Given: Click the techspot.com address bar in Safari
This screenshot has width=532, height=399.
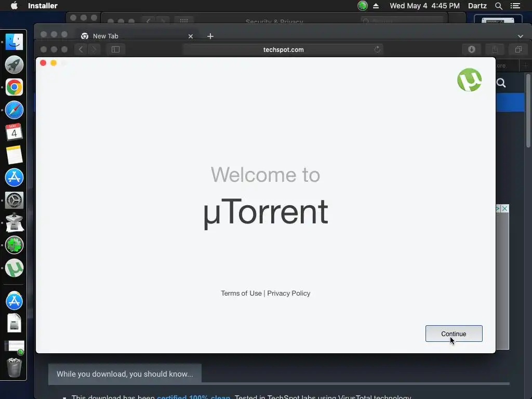Looking at the screenshot, I should click(283, 49).
